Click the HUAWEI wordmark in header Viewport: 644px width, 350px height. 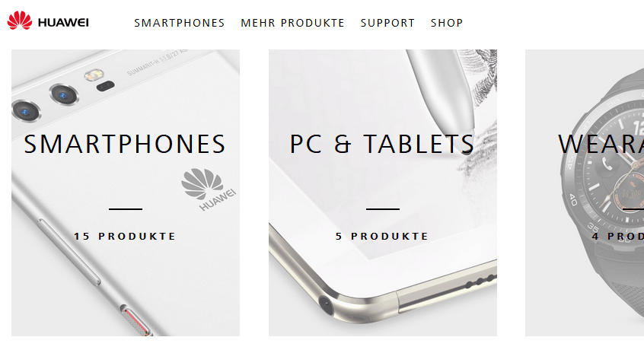(63, 23)
